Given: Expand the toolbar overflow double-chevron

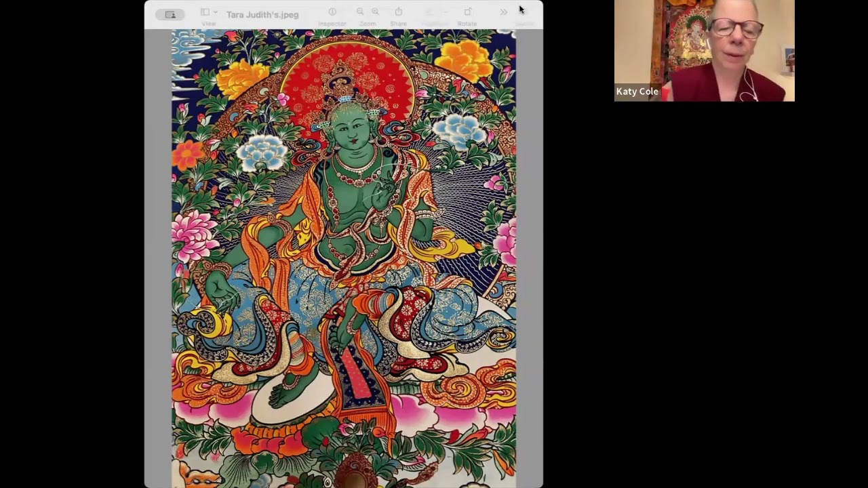Looking at the screenshot, I should pyautogui.click(x=503, y=12).
